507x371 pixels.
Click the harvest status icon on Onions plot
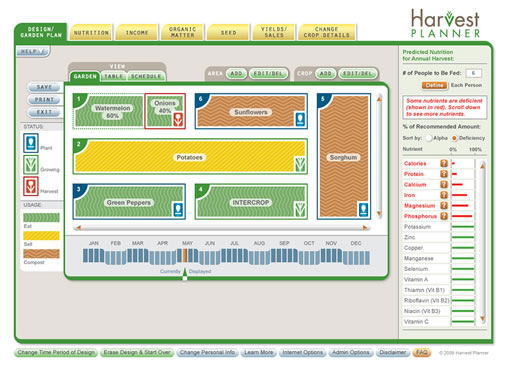pyautogui.click(x=178, y=120)
